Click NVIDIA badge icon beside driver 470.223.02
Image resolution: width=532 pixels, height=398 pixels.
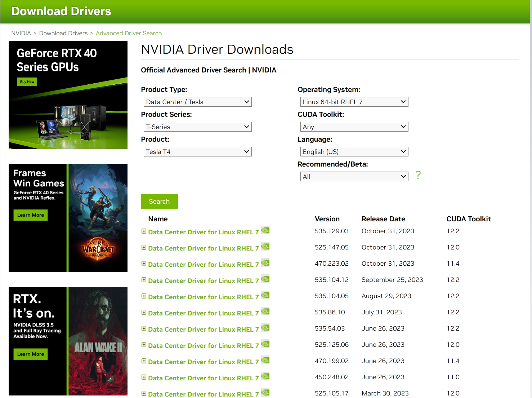coord(265,263)
